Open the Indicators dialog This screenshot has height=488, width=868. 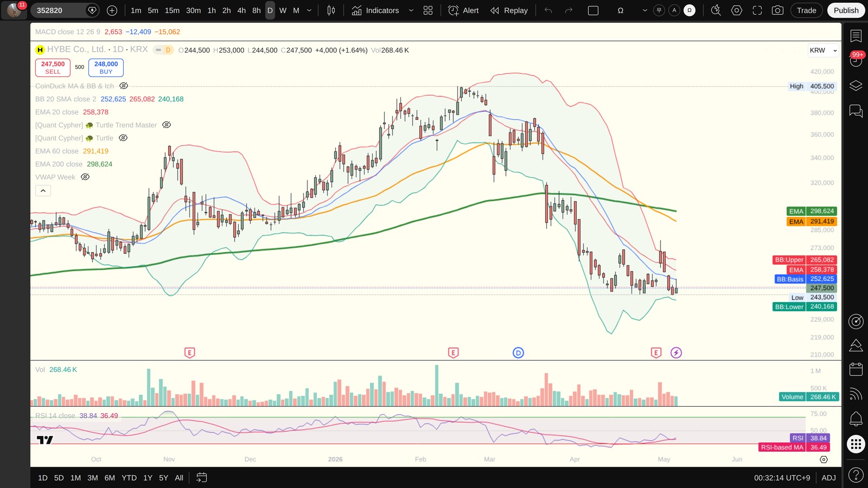coord(375,10)
